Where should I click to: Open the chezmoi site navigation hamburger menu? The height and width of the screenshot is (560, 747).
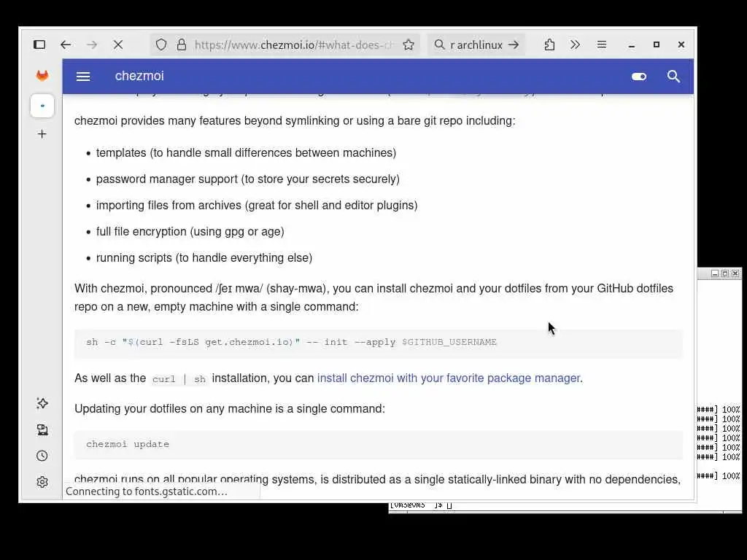pyautogui.click(x=83, y=77)
